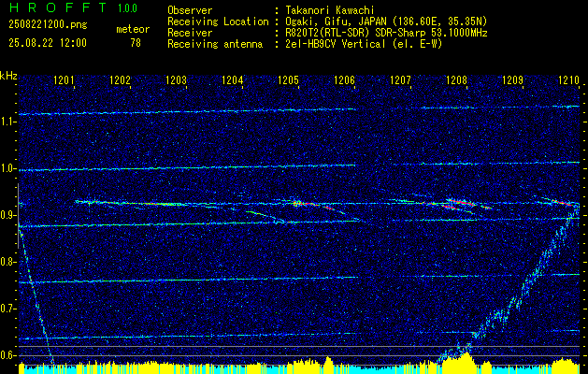Click the 1209 time marker
This screenshot has height=374, width=588.
512,79
